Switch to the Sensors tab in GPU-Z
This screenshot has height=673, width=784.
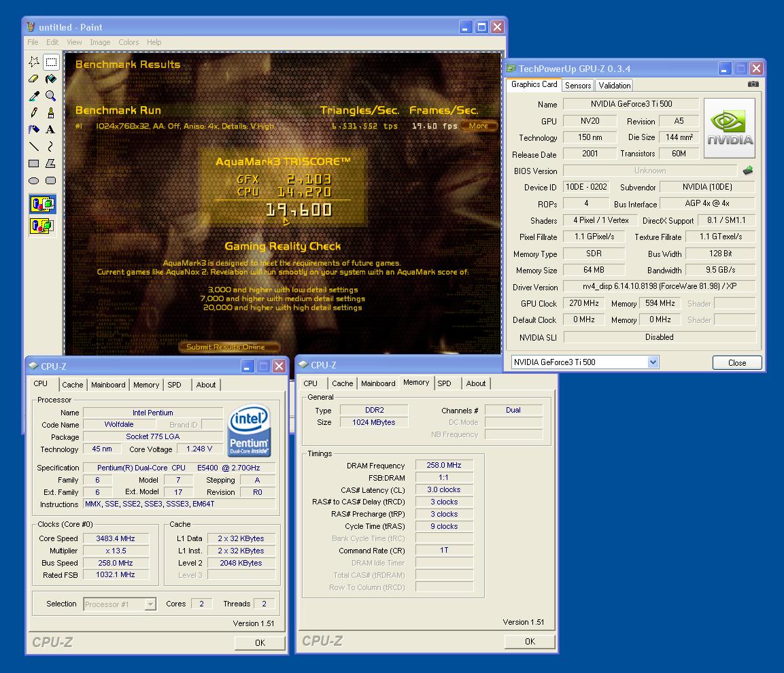coord(578,86)
